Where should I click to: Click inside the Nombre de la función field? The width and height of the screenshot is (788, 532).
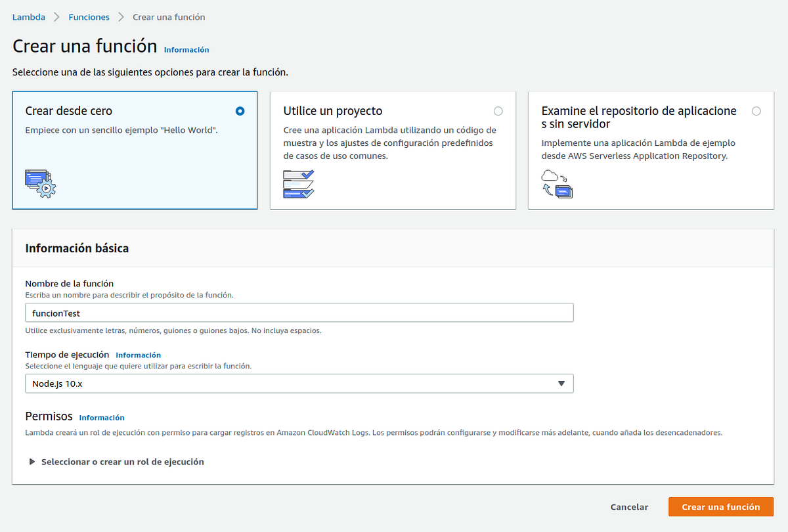click(x=299, y=312)
